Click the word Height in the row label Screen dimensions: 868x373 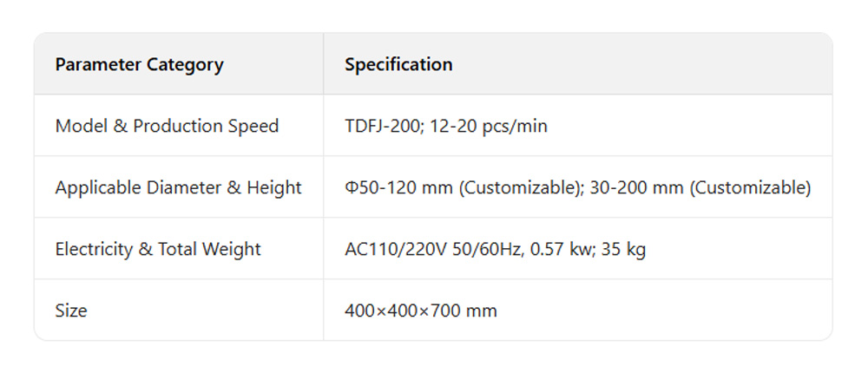coord(273,187)
